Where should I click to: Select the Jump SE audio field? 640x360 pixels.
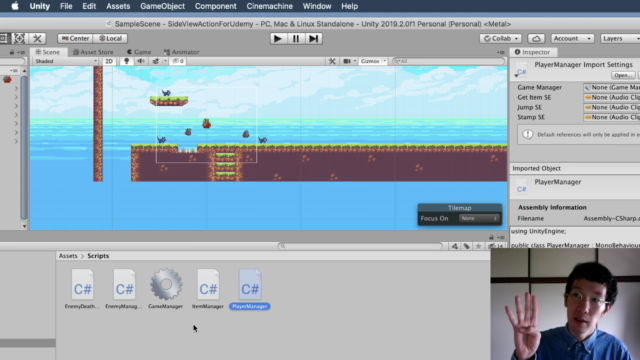pos(611,107)
